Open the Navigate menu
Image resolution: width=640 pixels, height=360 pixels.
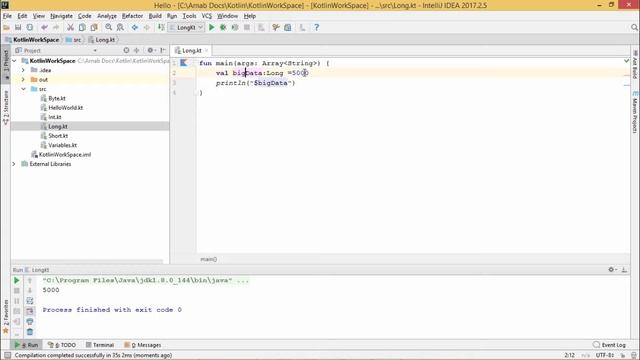(61, 16)
